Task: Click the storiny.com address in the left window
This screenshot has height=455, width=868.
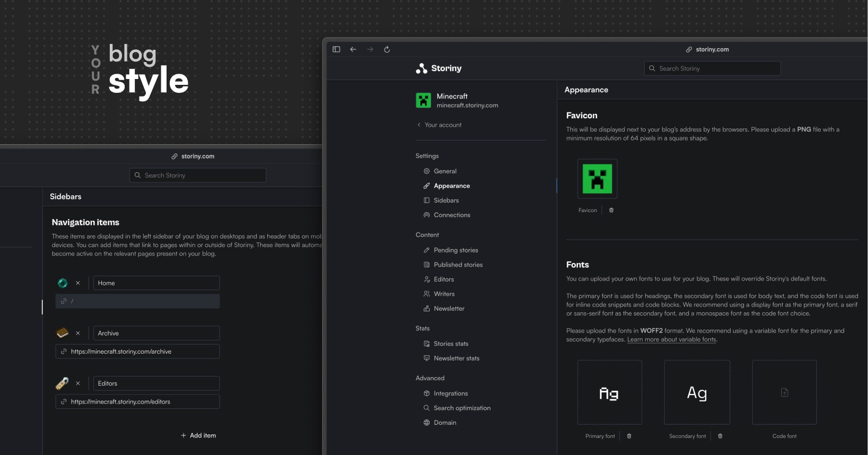Action: [x=193, y=156]
